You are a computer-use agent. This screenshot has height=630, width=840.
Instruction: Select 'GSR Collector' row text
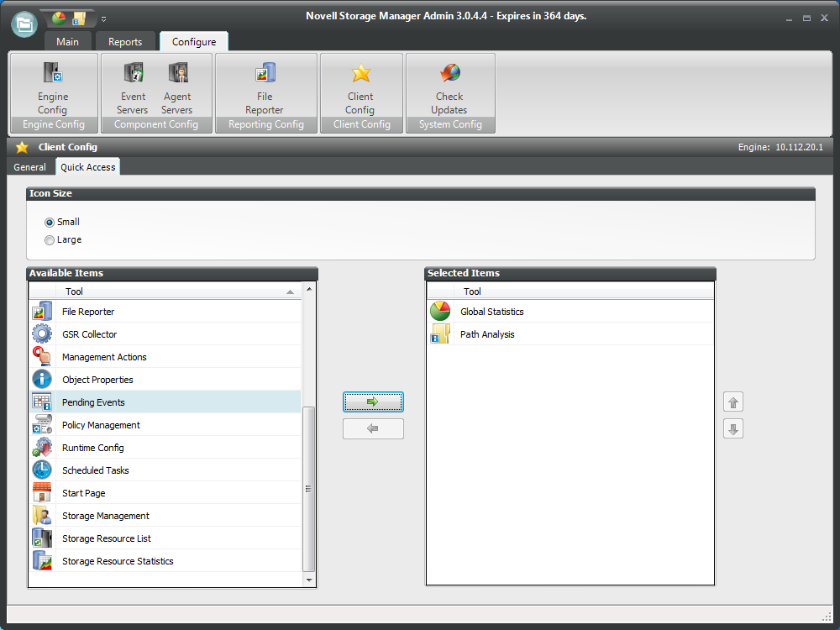pyautogui.click(x=90, y=334)
